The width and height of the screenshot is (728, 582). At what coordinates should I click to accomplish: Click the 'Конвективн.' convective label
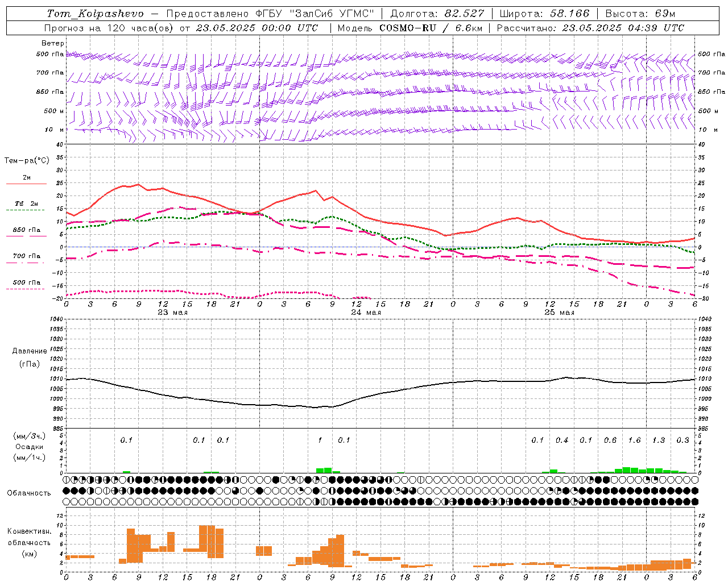coord(29,531)
